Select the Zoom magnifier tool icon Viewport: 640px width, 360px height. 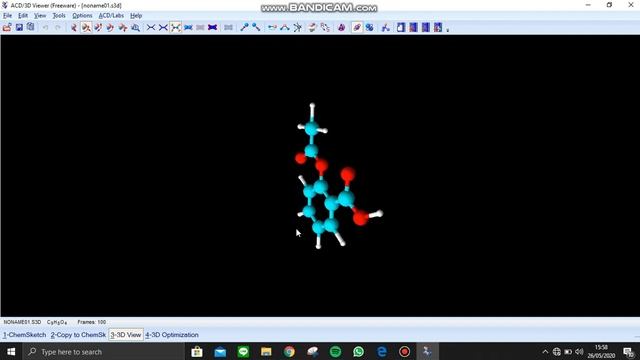(136, 27)
